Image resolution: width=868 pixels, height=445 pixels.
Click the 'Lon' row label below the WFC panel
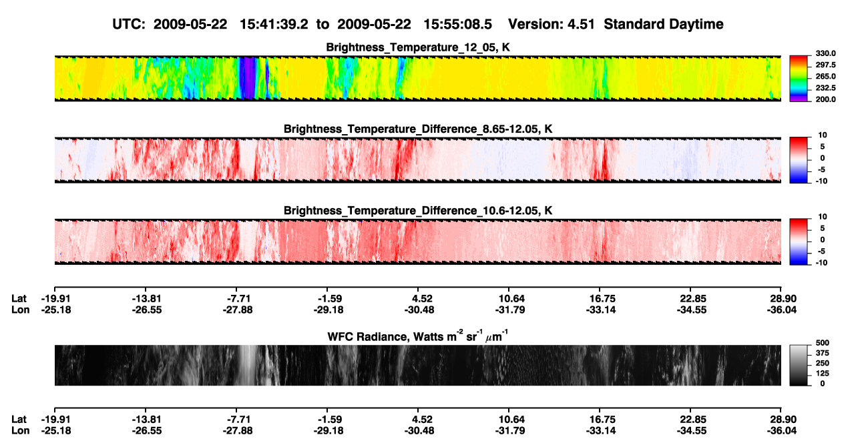point(19,430)
